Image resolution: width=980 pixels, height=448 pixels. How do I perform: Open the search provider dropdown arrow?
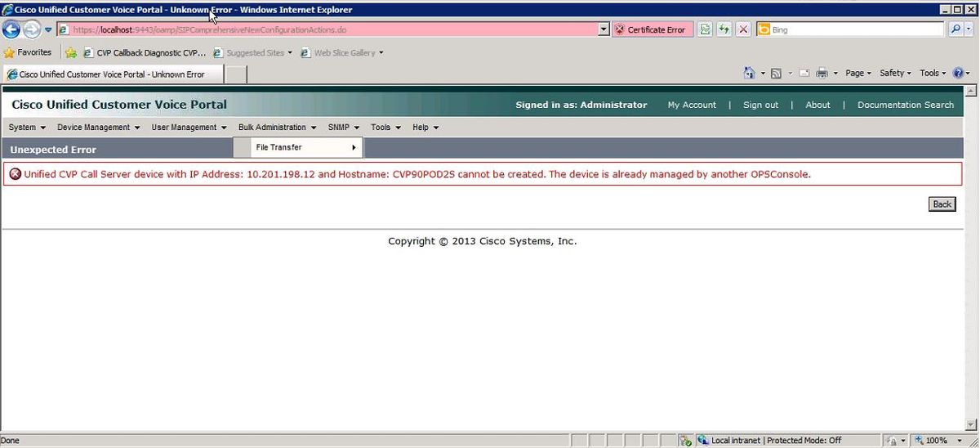968,29
